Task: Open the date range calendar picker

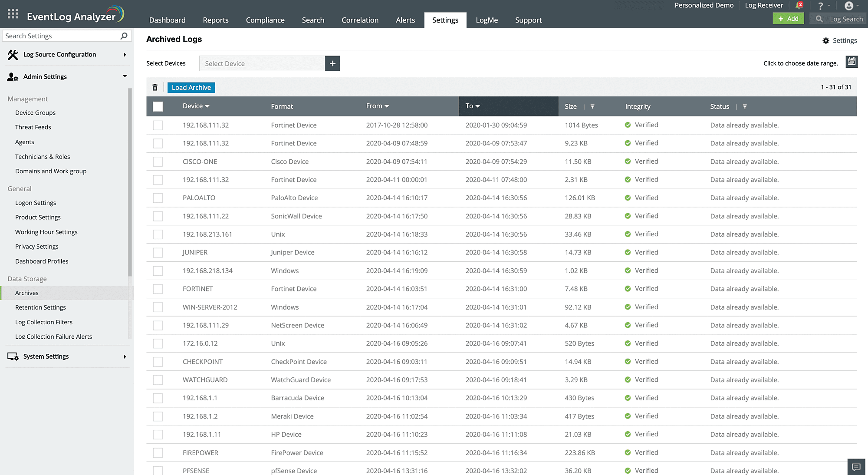Action: pyautogui.click(x=852, y=62)
